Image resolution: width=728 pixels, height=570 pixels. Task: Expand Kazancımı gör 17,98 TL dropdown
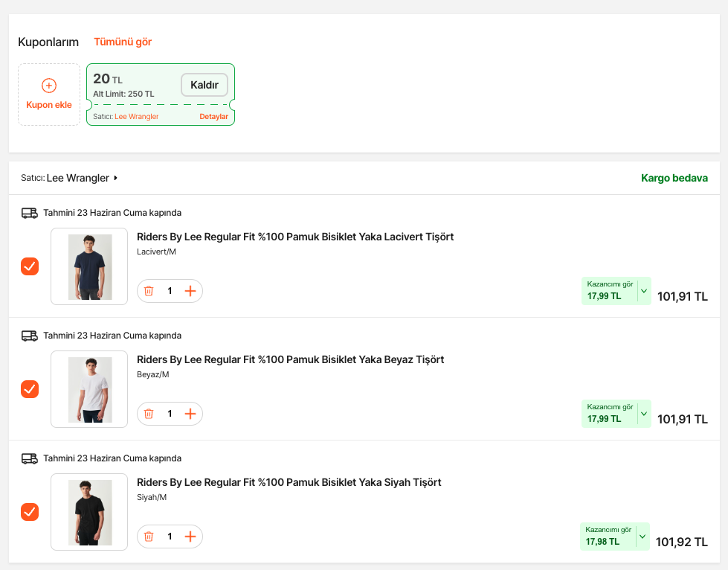tap(615, 536)
